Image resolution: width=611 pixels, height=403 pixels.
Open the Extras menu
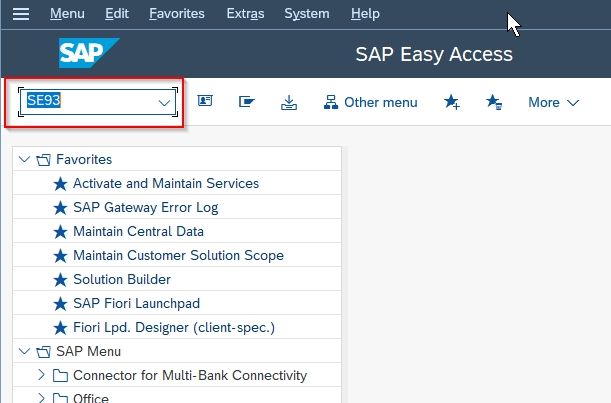[245, 14]
